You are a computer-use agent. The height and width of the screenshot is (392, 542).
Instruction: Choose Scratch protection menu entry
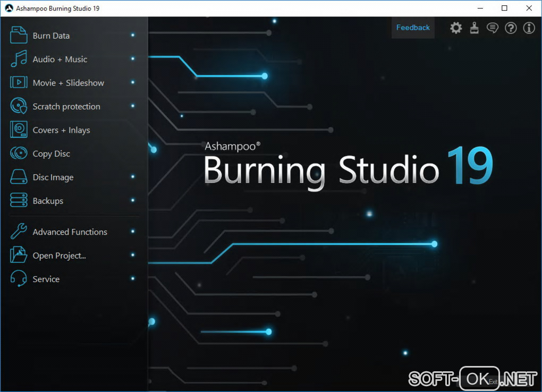74,106
